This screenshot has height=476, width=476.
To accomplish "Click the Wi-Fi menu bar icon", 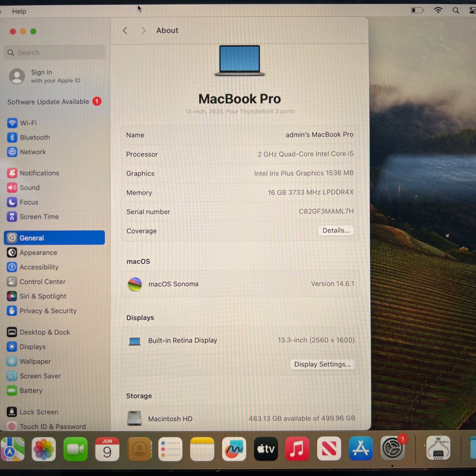I will 438,10.
